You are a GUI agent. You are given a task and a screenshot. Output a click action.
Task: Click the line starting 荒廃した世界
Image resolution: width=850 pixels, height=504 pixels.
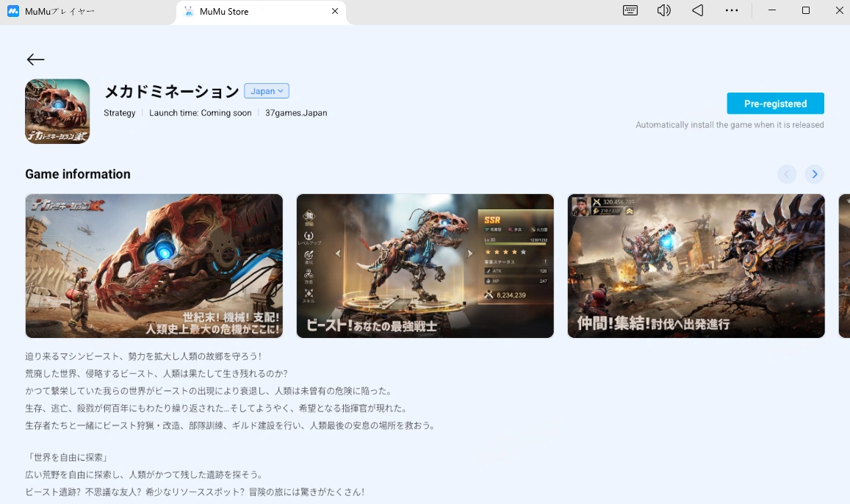[x=156, y=373]
